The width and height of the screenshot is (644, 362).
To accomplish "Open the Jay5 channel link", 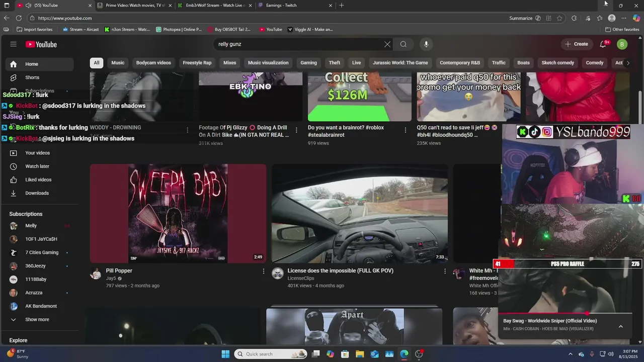I will coord(111,278).
